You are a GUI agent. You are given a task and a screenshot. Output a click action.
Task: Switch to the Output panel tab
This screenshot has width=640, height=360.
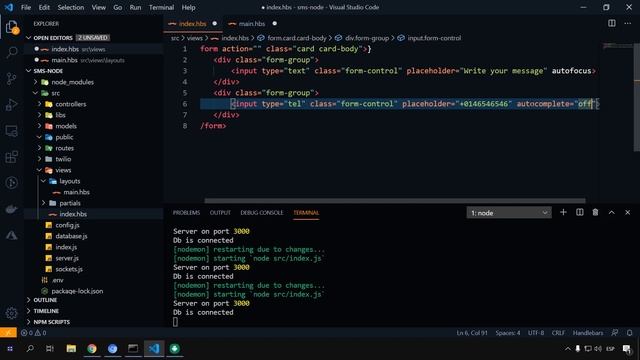(x=220, y=213)
